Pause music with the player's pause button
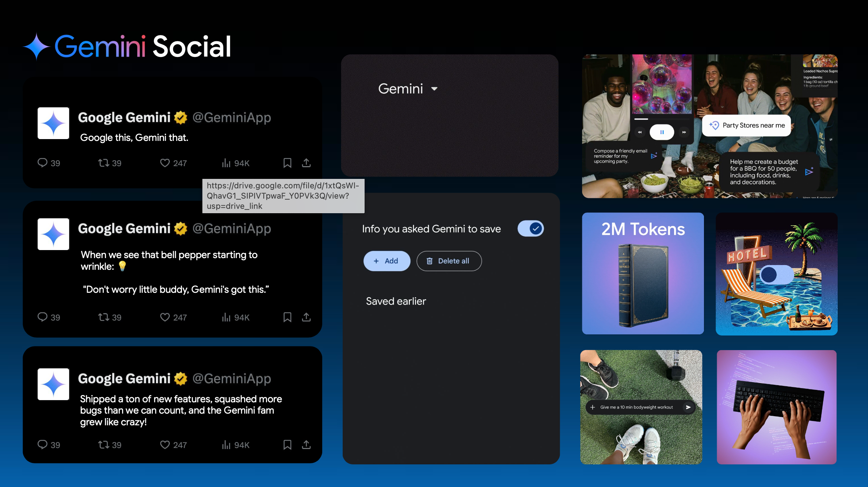 tap(662, 132)
